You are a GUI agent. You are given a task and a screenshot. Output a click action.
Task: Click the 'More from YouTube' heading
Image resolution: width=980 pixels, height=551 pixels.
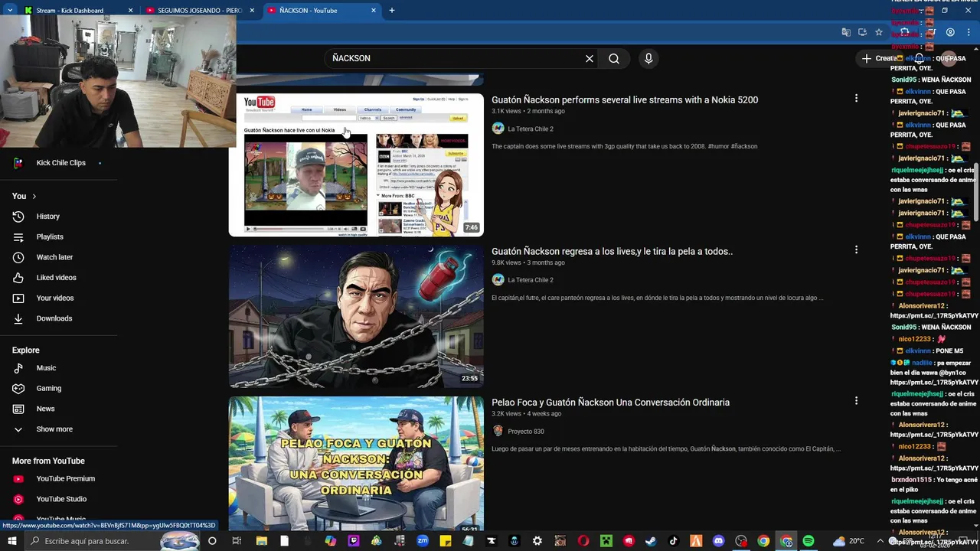[x=48, y=461]
